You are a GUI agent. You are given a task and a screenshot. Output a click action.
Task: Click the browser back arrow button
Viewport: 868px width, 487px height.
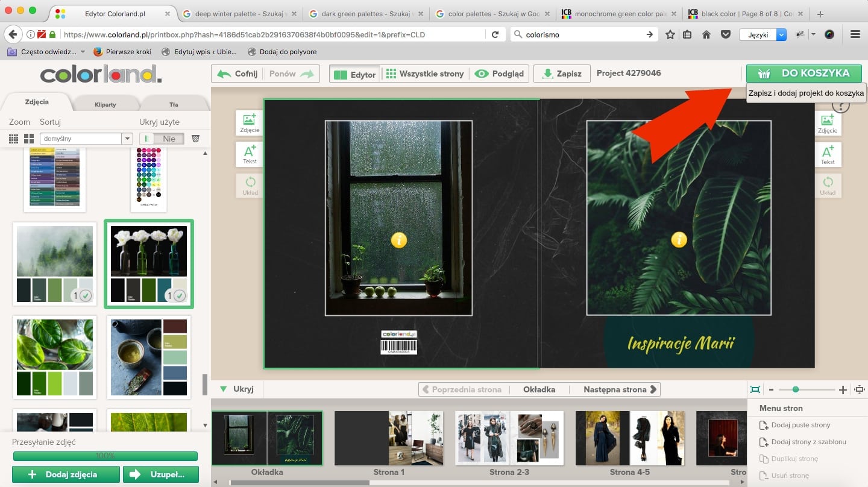(x=13, y=34)
